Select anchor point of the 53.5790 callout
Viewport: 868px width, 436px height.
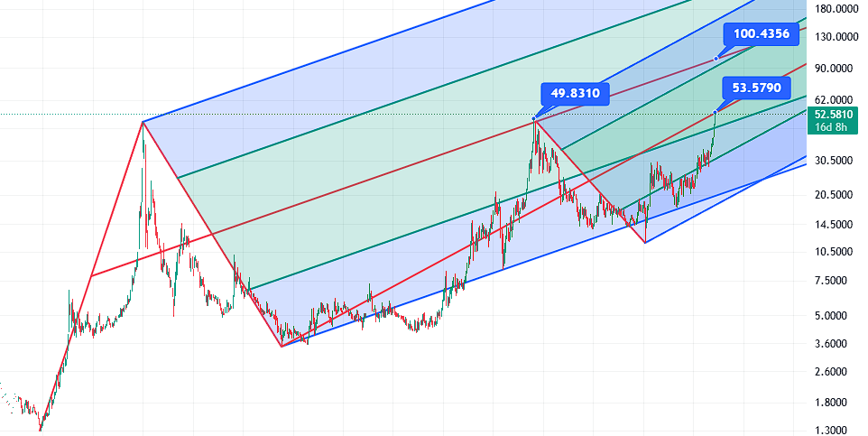pos(716,113)
